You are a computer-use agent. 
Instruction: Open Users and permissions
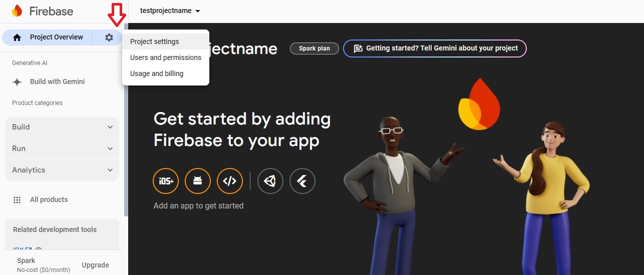166,57
